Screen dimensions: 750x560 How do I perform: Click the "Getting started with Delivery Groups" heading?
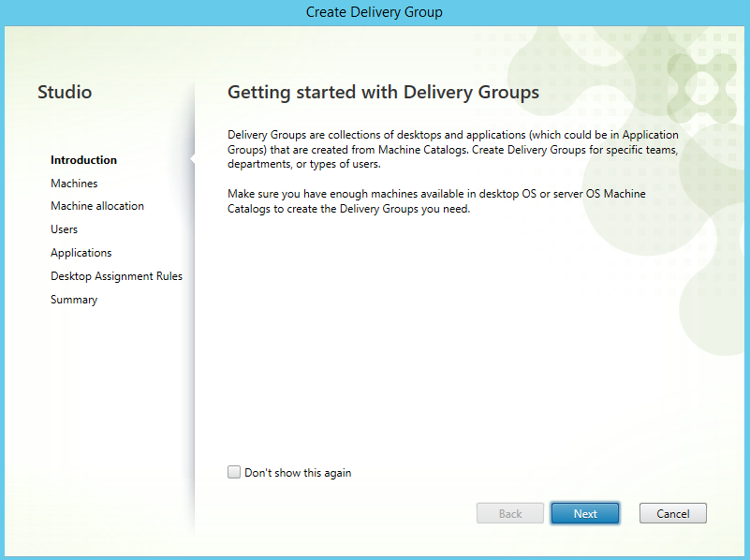(x=383, y=93)
